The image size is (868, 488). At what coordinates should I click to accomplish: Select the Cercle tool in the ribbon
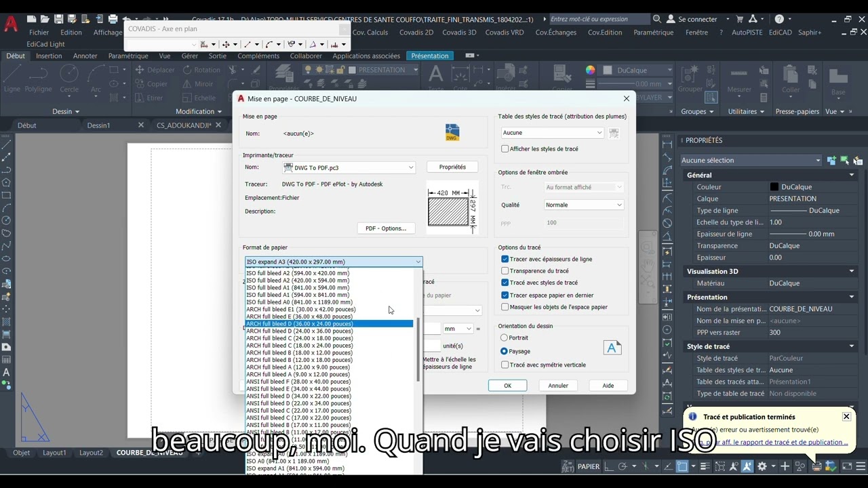pyautogui.click(x=69, y=80)
